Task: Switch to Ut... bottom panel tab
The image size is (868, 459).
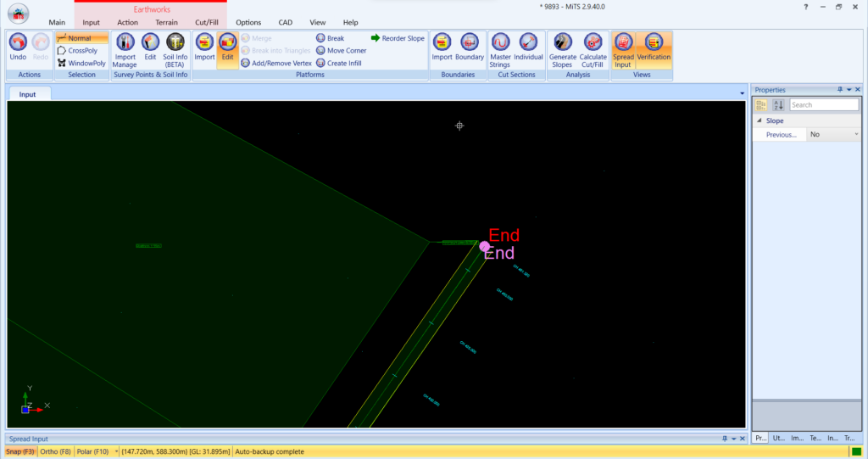Action: pos(779,438)
